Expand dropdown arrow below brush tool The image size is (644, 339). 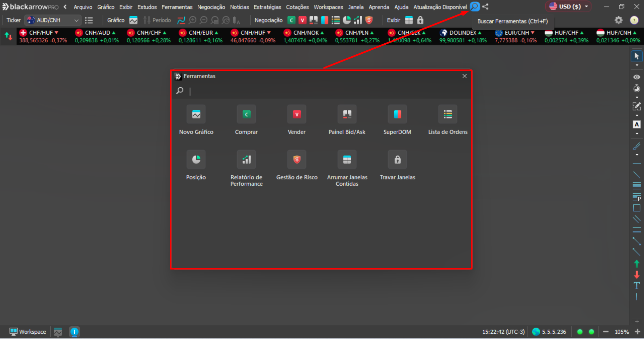[x=637, y=155]
